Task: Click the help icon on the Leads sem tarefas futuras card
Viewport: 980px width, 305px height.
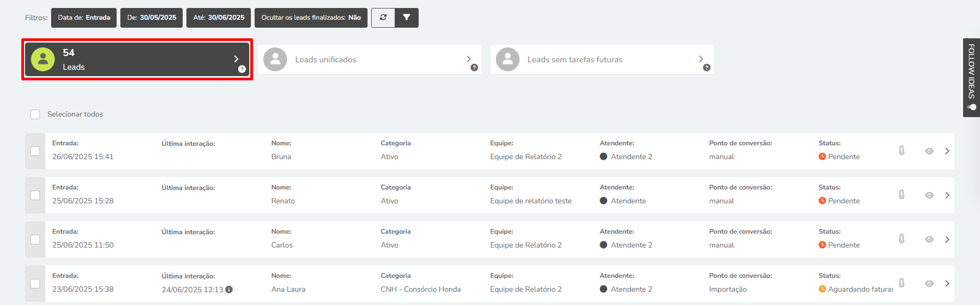Action: [x=706, y=68]
